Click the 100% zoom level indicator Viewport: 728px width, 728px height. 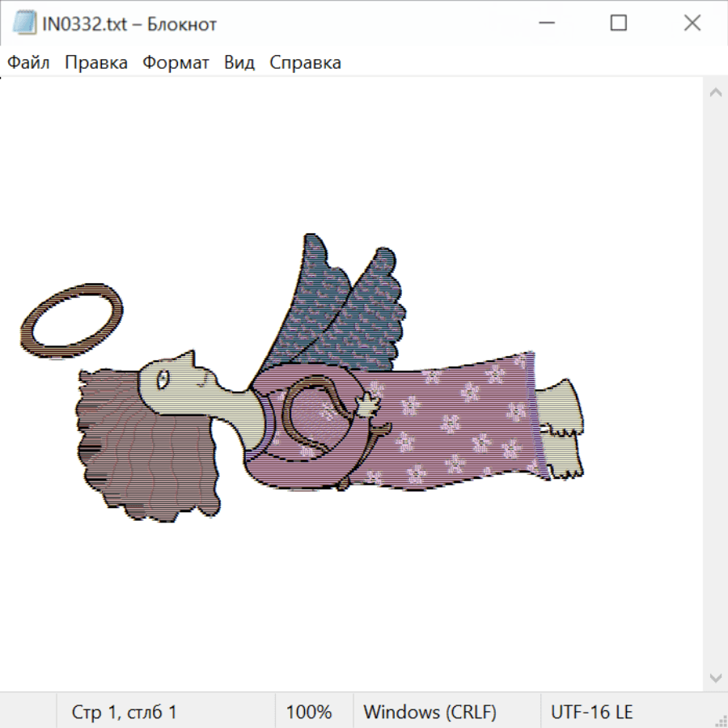pyautogui.click(x=309, y=712)
